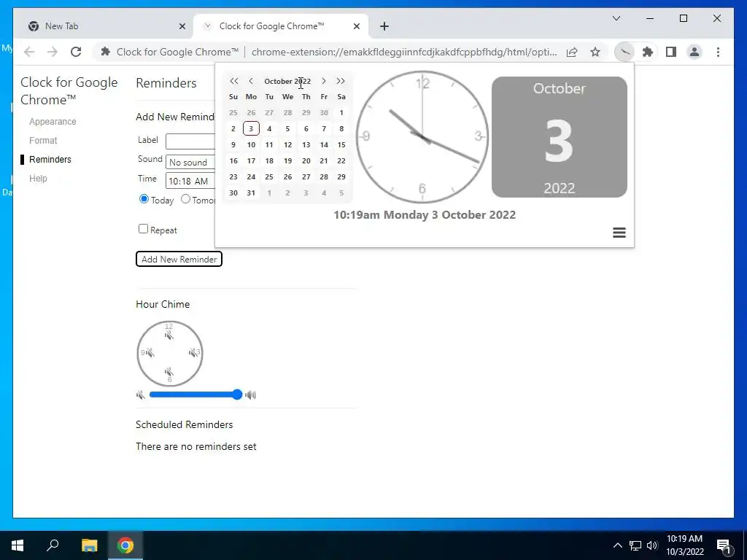The width and height of the screenshot is (747, 560).
Task: Click the address bar URL
Action: [404, 52]
